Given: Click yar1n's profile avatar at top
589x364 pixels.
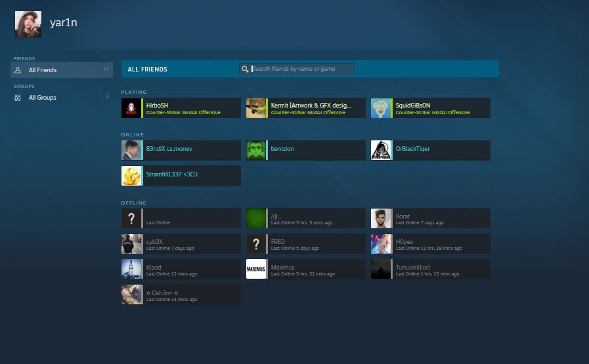Looking at the screenshot, I should [x=28, y=24].
